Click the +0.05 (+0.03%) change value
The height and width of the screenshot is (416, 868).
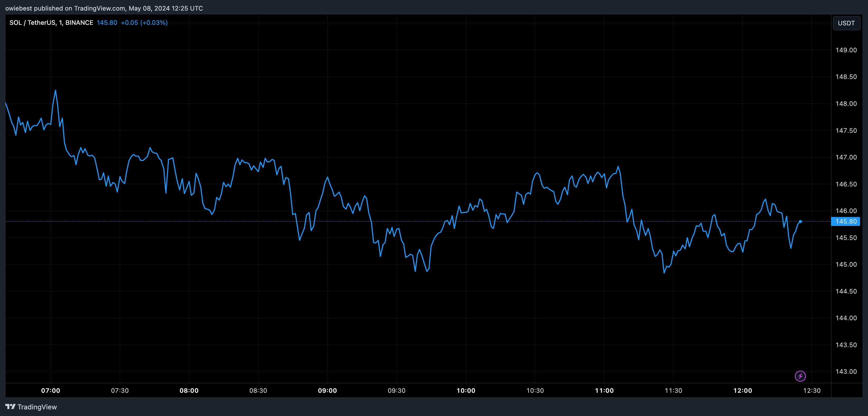pyautogui.click(x=144, y=22)
